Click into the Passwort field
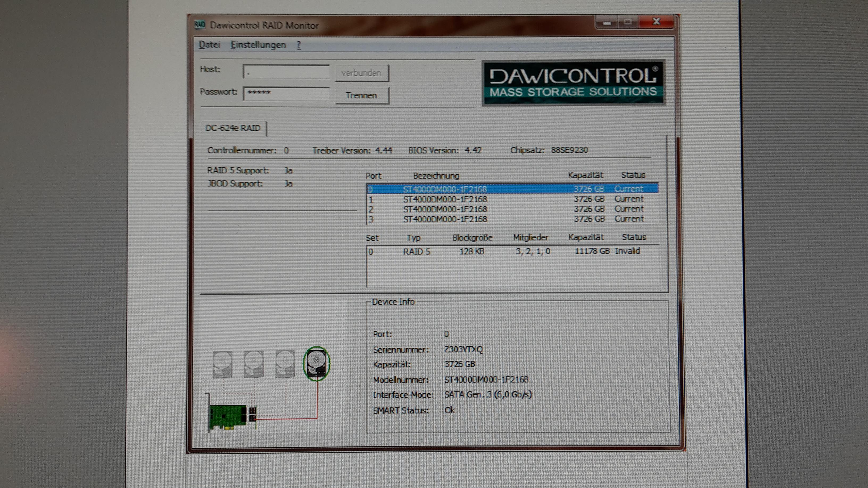868x488 pixels. pyautogui.click(x=286, y=93)
